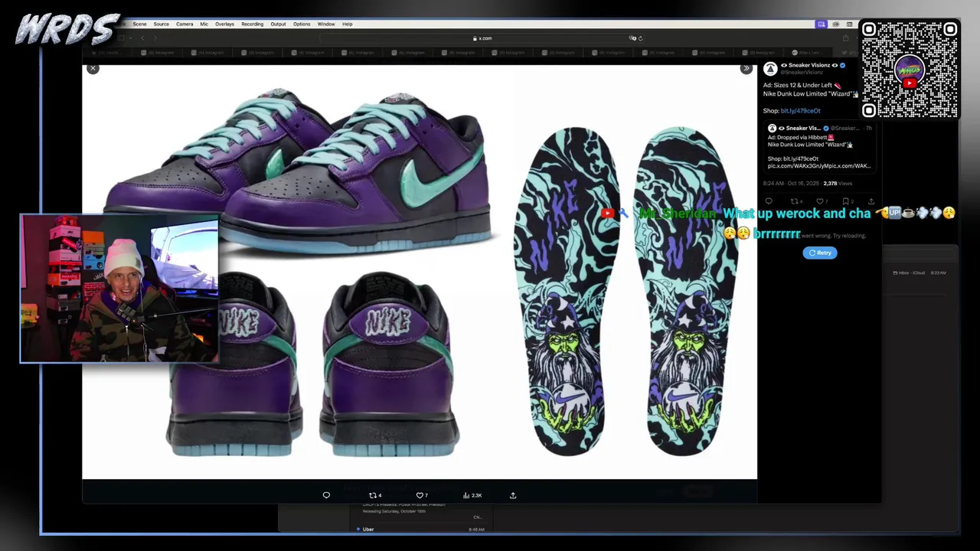Open the Options menu

tap(302, 24)
